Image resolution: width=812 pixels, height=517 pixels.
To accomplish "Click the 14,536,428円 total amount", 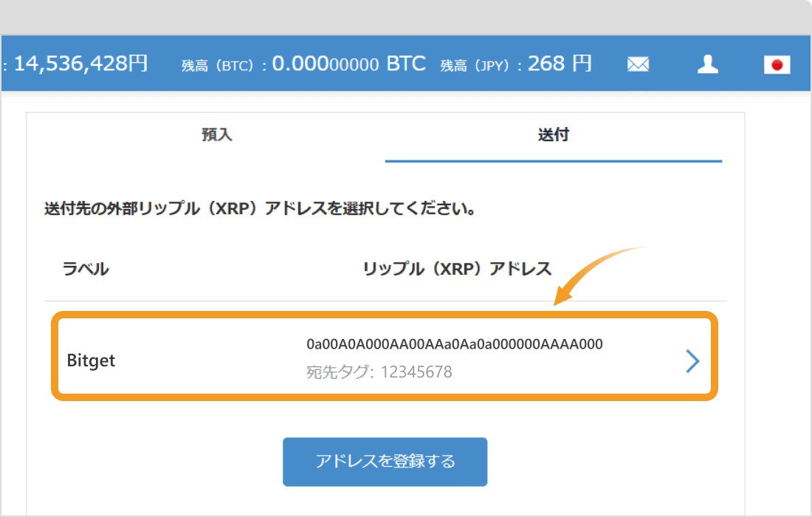I will (x=81, y=63).
